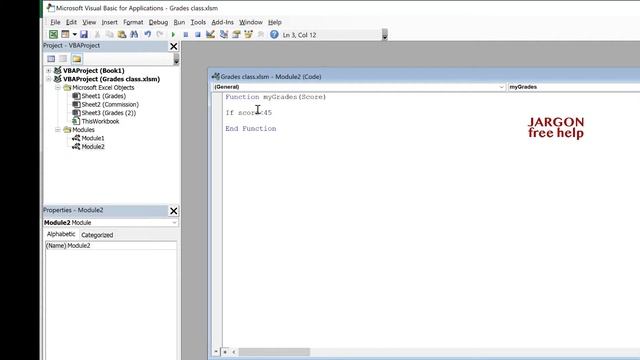This screenshot has height=360, width=640.
Task: Click the Function myGrades(Score) code line
Action: click(x=276, y=97)
